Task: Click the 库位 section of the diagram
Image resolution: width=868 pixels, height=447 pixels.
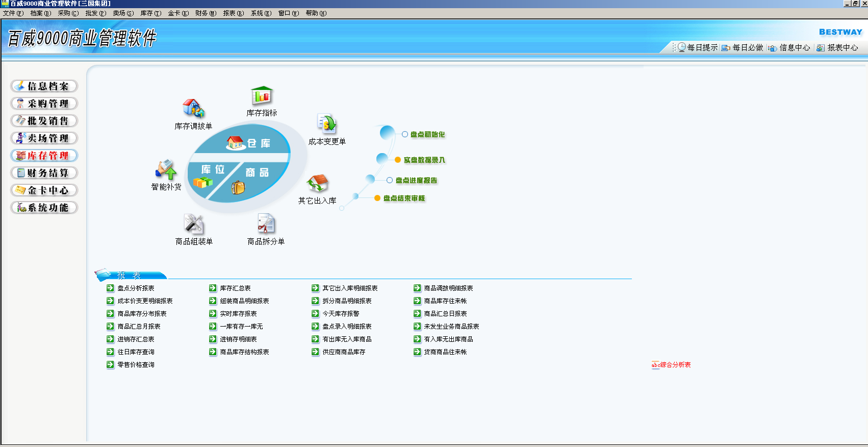Action: click(x=213, y=170)
